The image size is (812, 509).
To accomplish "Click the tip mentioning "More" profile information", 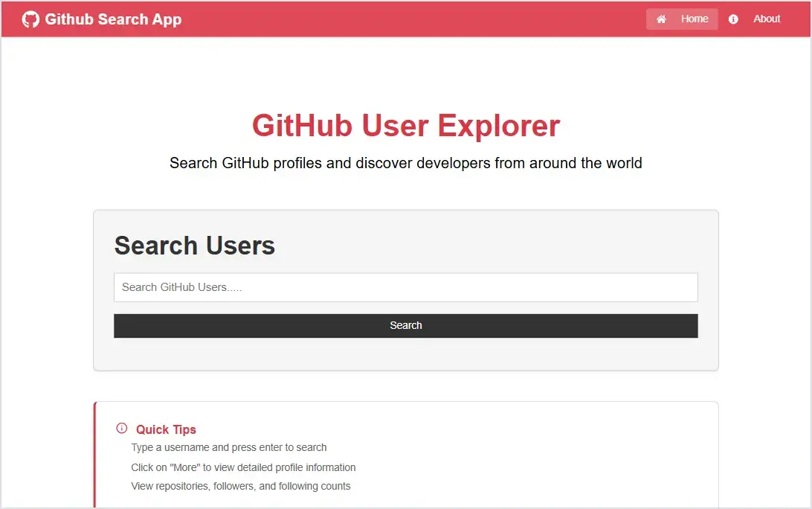I will (243, 467).
